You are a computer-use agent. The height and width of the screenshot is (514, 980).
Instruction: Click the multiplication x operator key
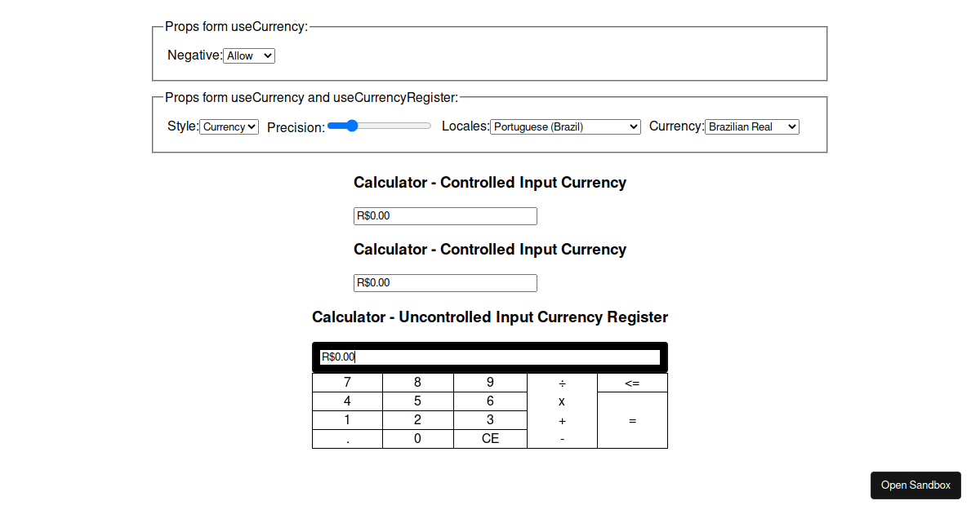pos(561,401)
